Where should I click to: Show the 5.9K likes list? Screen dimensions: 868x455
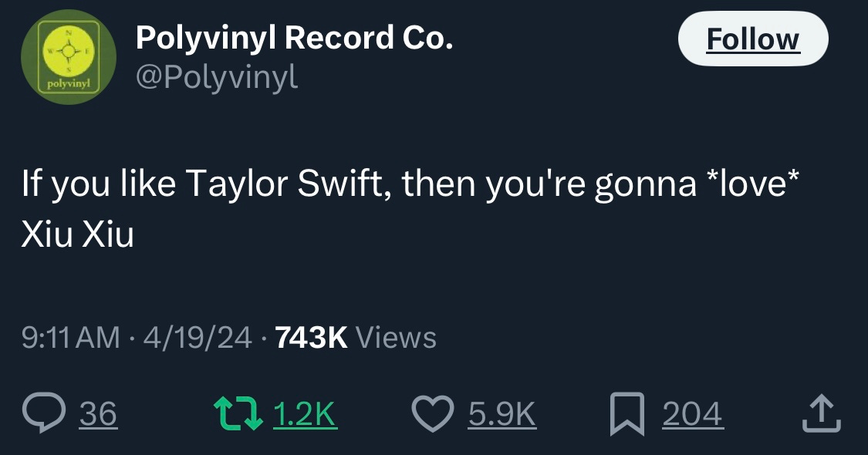502,413
